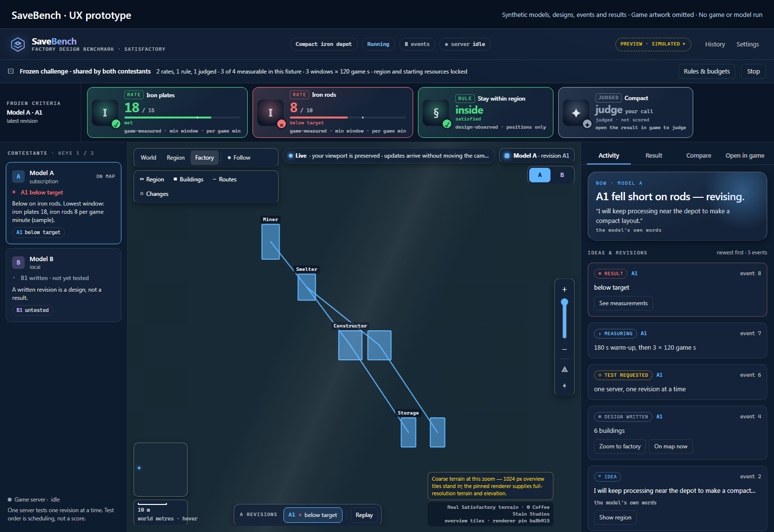
Task: Select the Region view tab
Action: tap(176, 158)
